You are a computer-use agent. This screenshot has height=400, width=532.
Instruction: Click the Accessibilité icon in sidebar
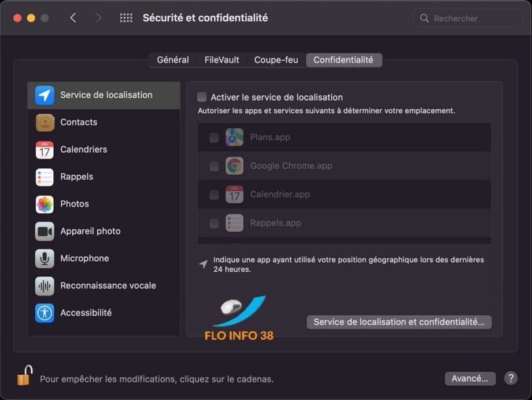click(x=45, y=313)
